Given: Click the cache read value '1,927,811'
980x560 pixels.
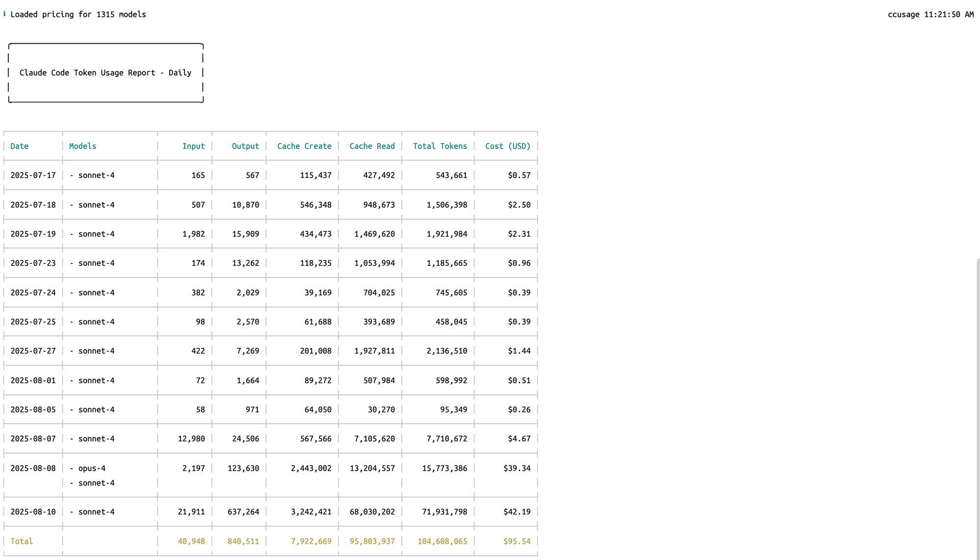Looking at the screenshot, I should click(x=374, y=351).
